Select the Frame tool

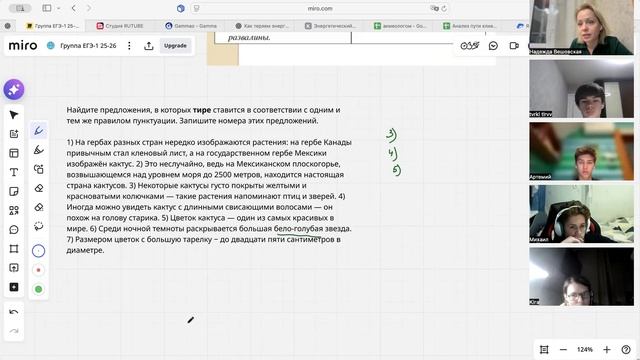coord(14,249)
